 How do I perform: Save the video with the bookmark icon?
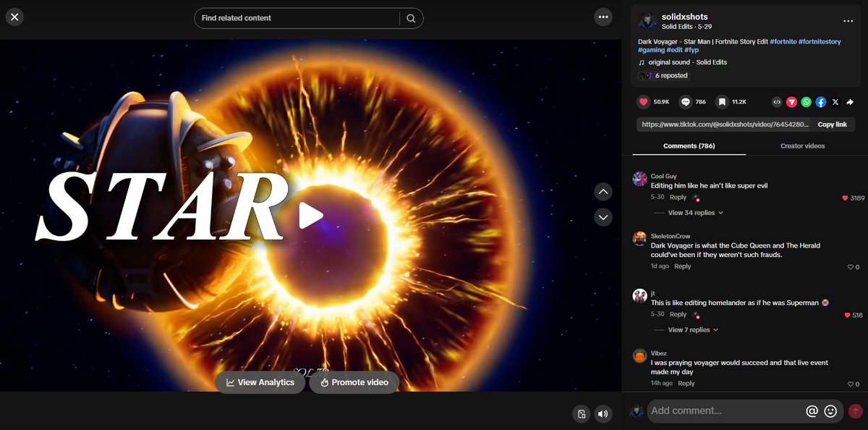pos(722,102)
